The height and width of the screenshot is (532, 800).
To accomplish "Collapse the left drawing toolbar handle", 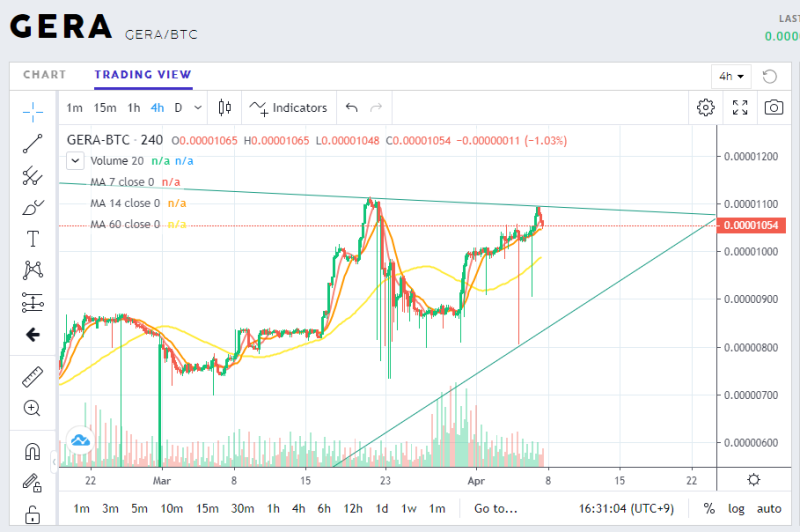I will point(54,462).
